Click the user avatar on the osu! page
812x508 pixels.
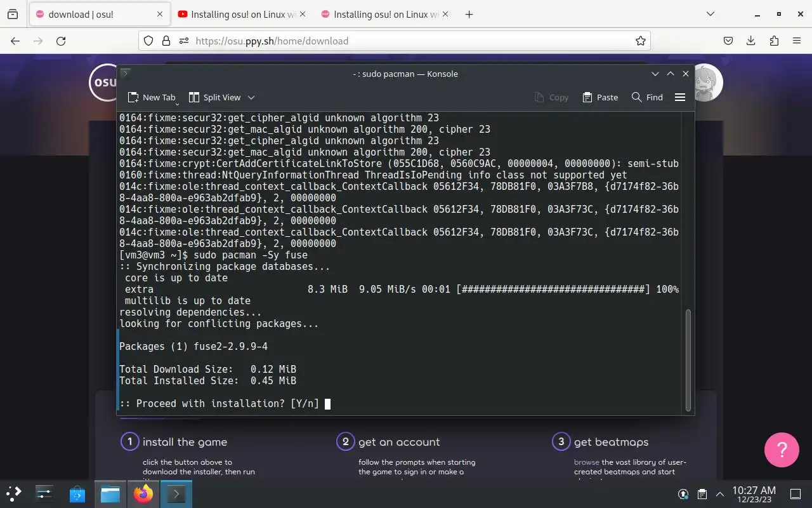707,83
